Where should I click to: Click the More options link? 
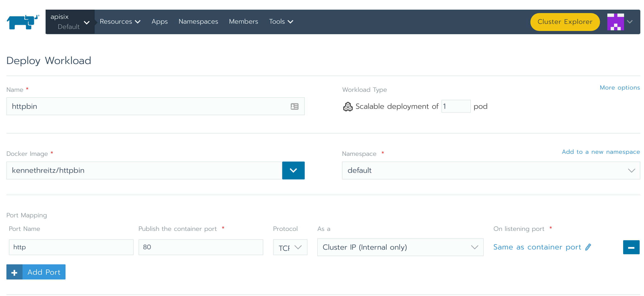point(619,88)
